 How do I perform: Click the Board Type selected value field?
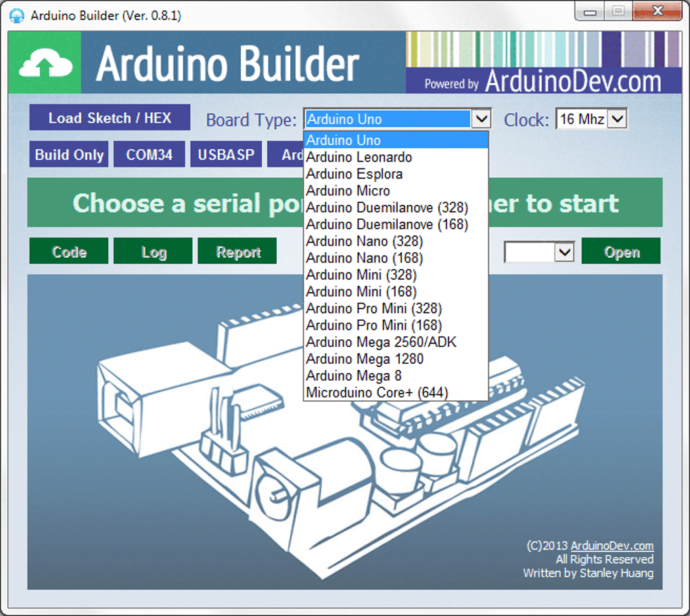coord(388,119)
